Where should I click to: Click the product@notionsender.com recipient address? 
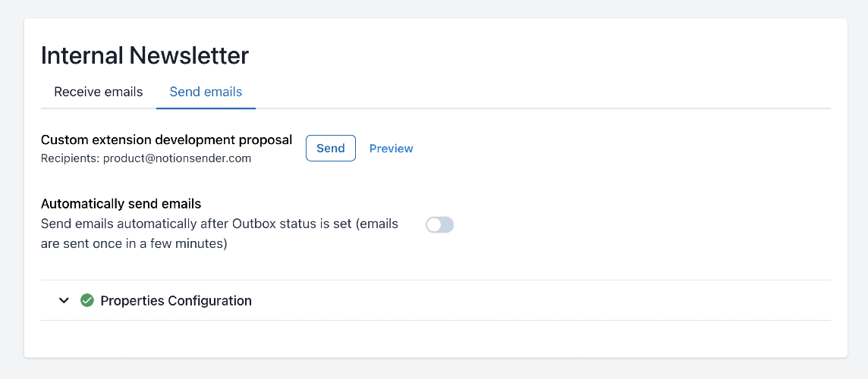click(x=177, y=158)
